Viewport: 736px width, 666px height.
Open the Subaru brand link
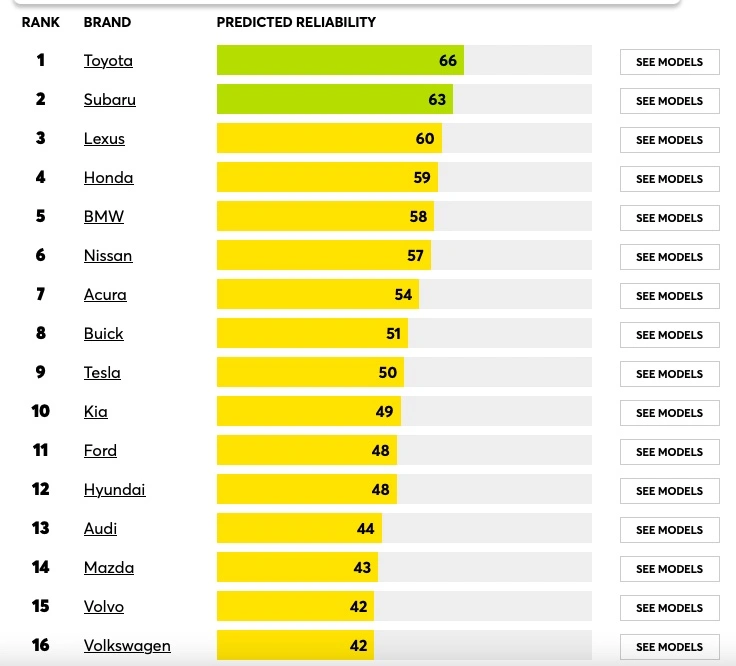point(109,100)
